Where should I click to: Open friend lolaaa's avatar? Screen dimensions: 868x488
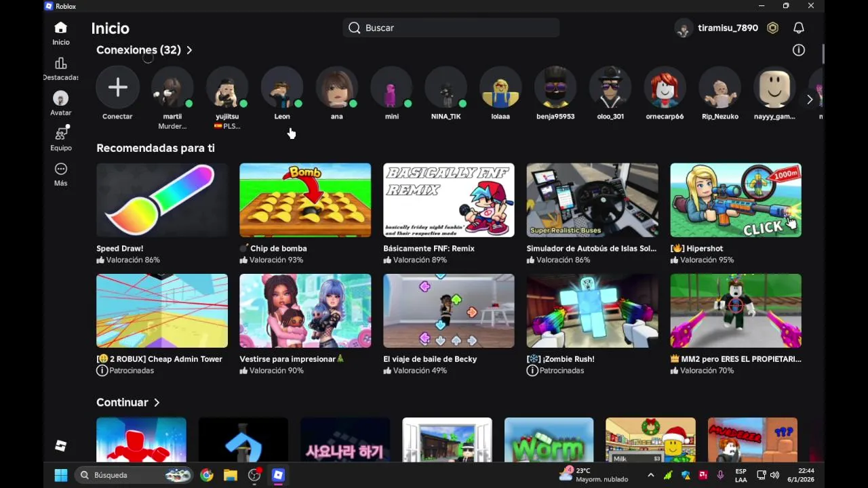click(x=500, y=87)
